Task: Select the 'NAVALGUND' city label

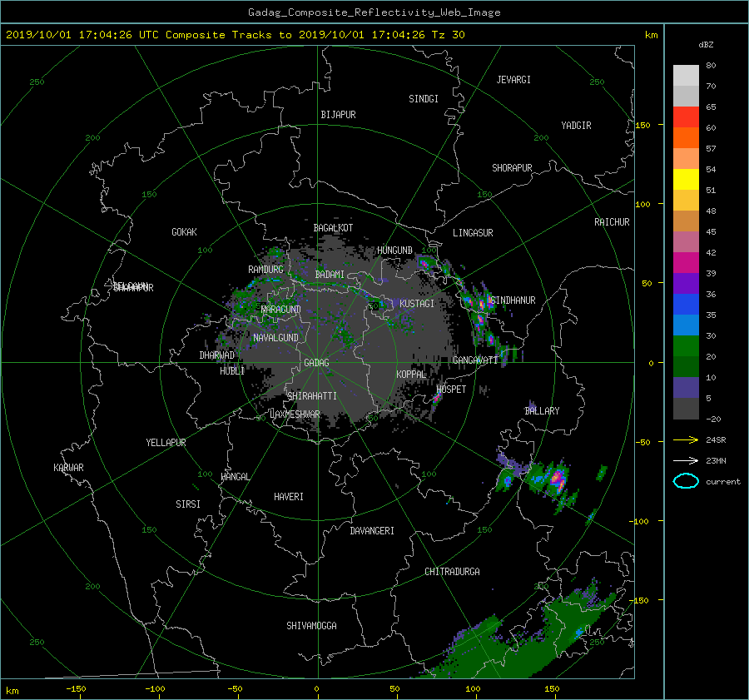Action: tap(275, 338)
